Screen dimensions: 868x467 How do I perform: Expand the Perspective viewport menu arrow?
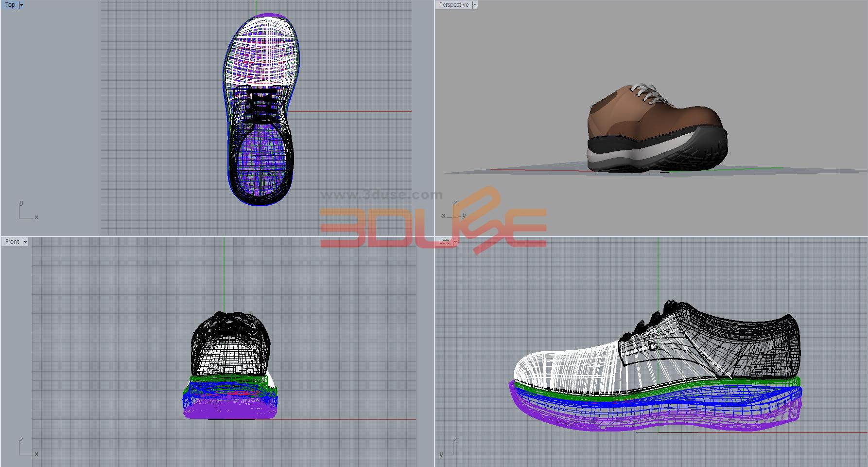click(x=475, y=5)
